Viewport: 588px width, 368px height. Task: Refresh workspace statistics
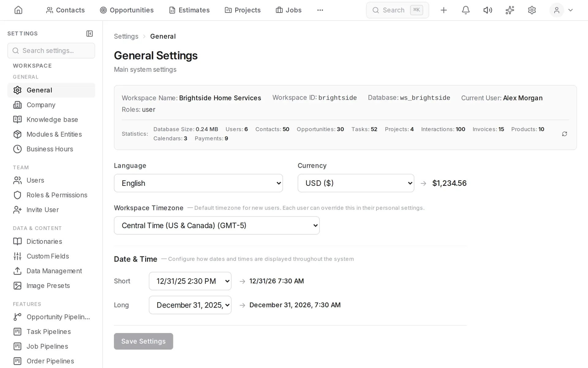pyautogui.click(x=564, y=134)
